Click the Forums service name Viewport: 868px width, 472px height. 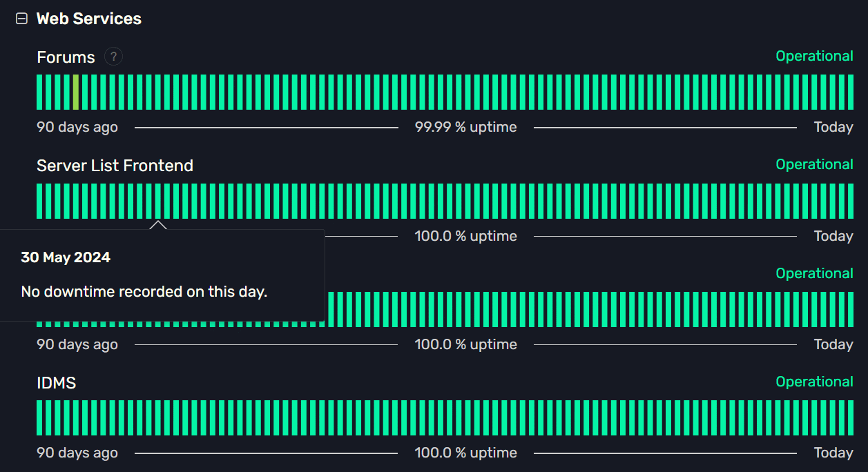pos(66,57)
